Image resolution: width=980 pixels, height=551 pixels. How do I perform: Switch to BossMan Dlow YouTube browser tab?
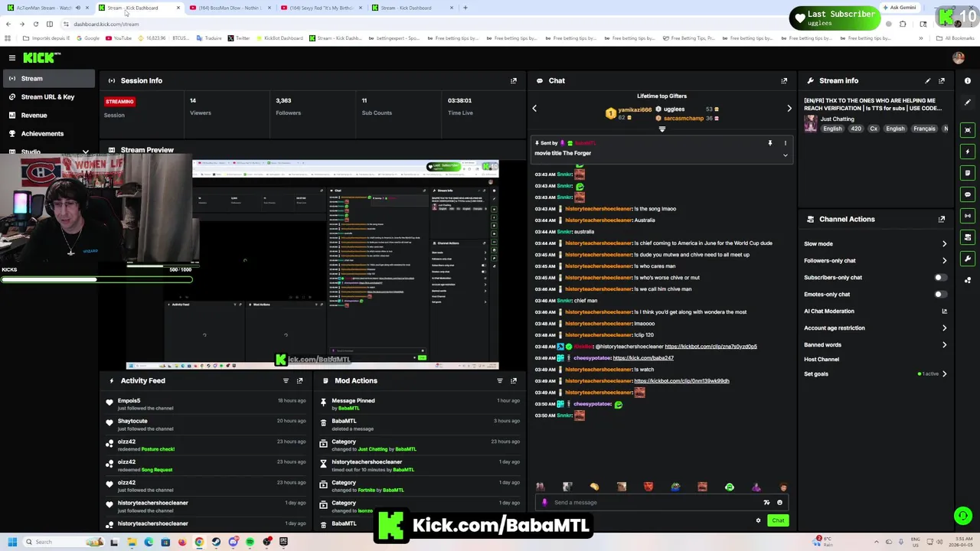[230, 8]
